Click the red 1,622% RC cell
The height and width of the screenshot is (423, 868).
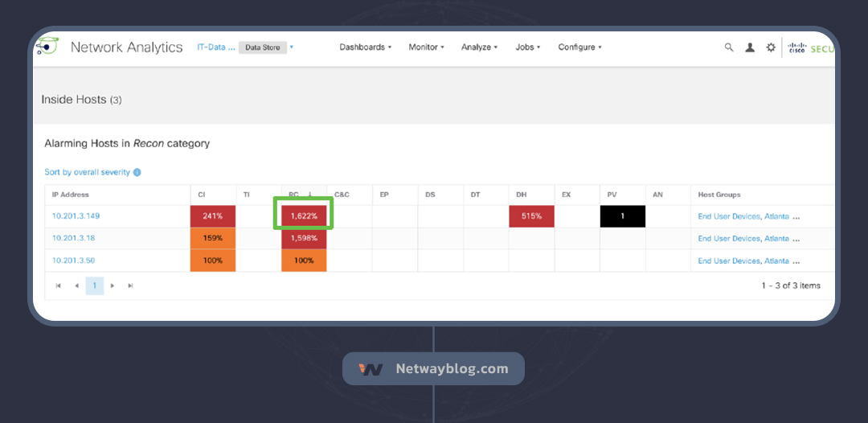click(x=304, y=216)
